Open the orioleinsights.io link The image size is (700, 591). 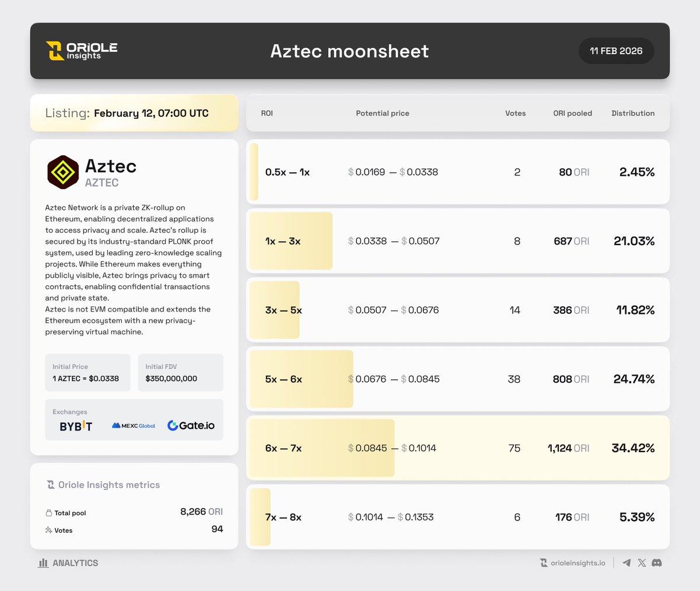(x=573, y=563)
